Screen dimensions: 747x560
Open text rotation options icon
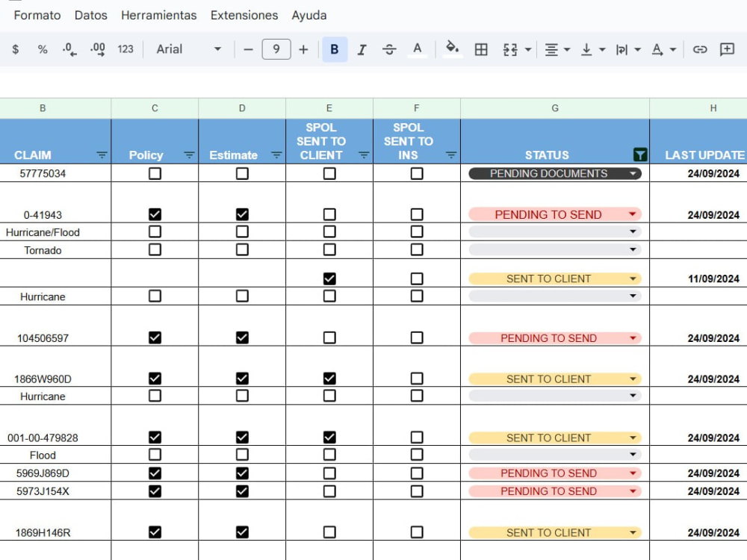pyautogui.click(x=657, y=49)
